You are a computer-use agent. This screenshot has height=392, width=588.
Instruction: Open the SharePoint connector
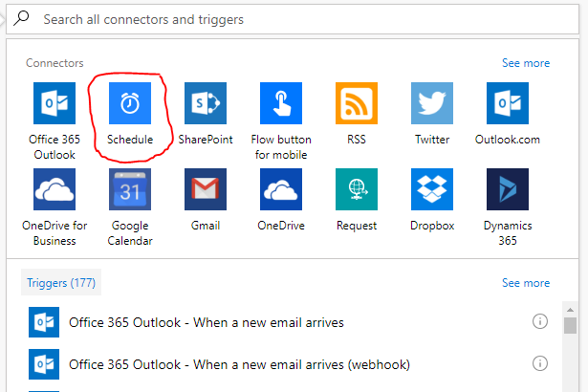tap(206, 103)
